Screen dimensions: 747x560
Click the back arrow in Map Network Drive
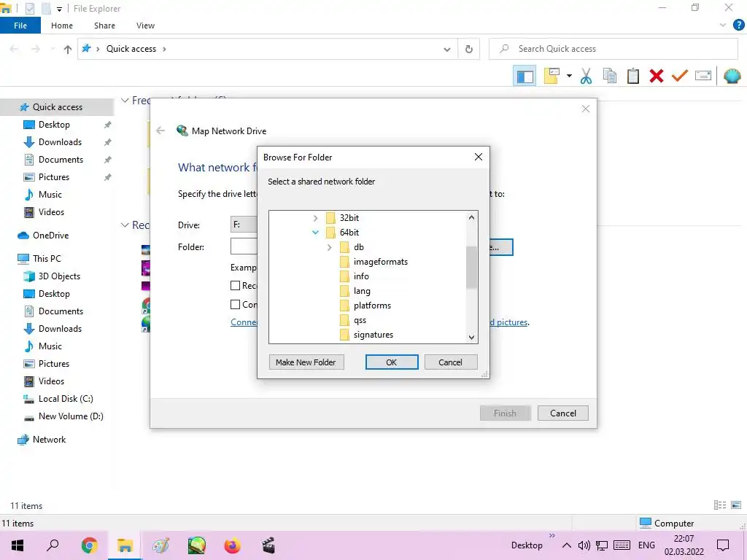(x=160, y=131)
